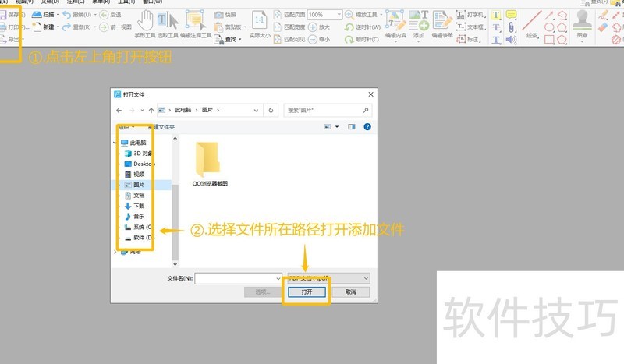Select the Stamp tool (图章)
Viewport: 624px width, 364px height.
tap(581, 24)
